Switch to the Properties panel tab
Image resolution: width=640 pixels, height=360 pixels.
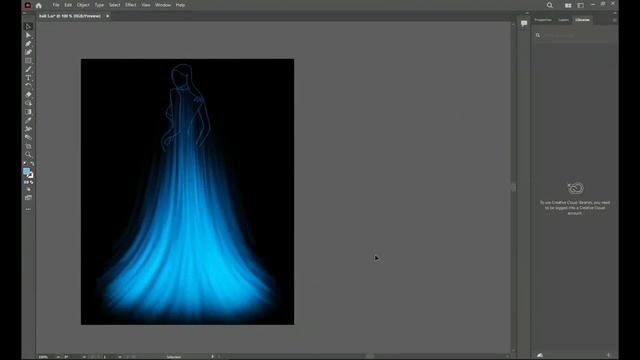pos(543,20)
